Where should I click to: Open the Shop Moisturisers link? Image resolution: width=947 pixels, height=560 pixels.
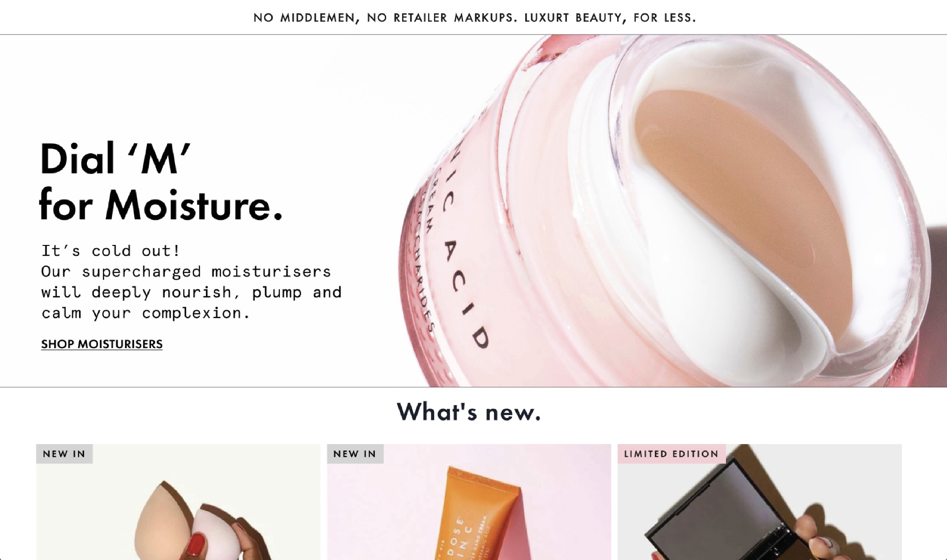102,344
